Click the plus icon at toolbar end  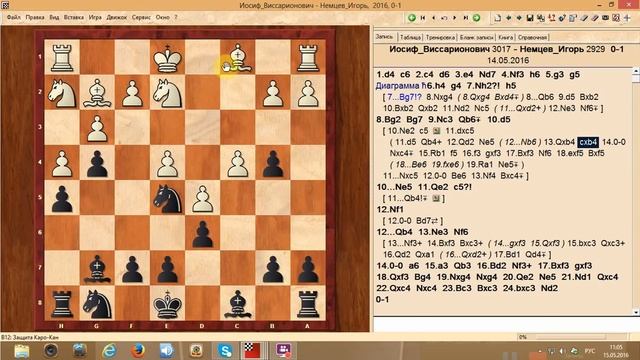[627, 18]
